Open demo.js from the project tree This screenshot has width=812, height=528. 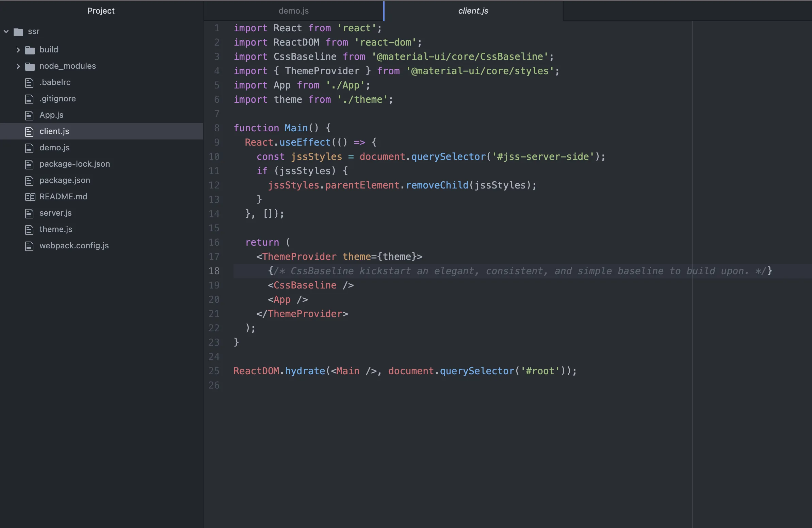54,148
